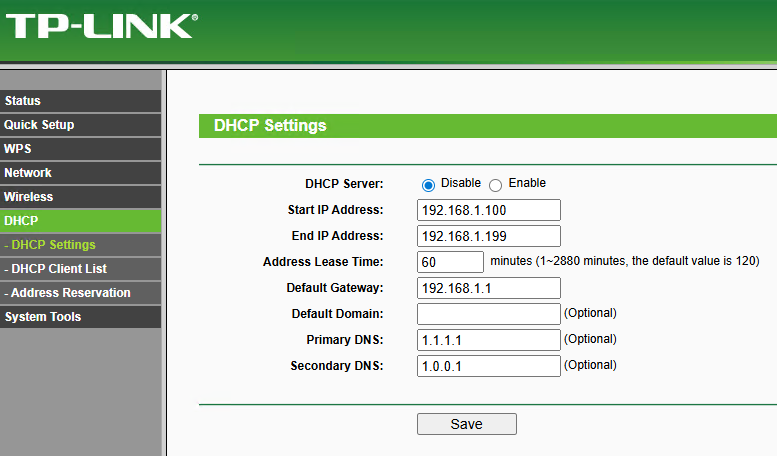
Task: Click the Start IP Address field
Action: point(489,210)
